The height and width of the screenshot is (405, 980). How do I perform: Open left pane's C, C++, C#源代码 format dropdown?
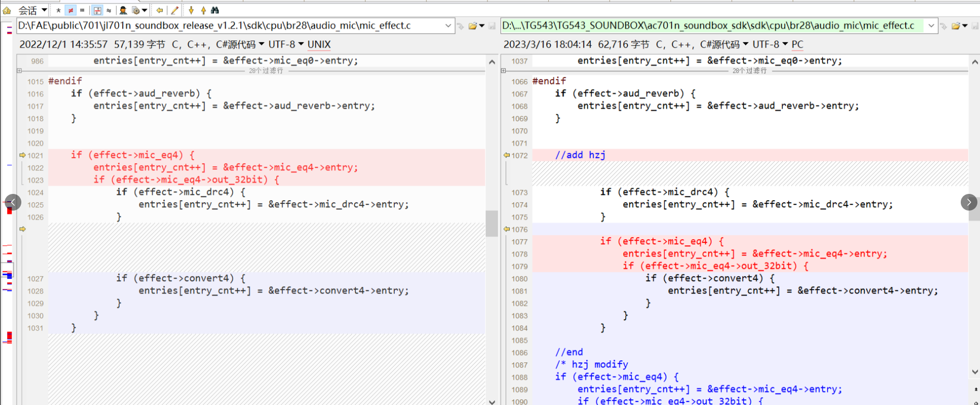click(218, 45)
